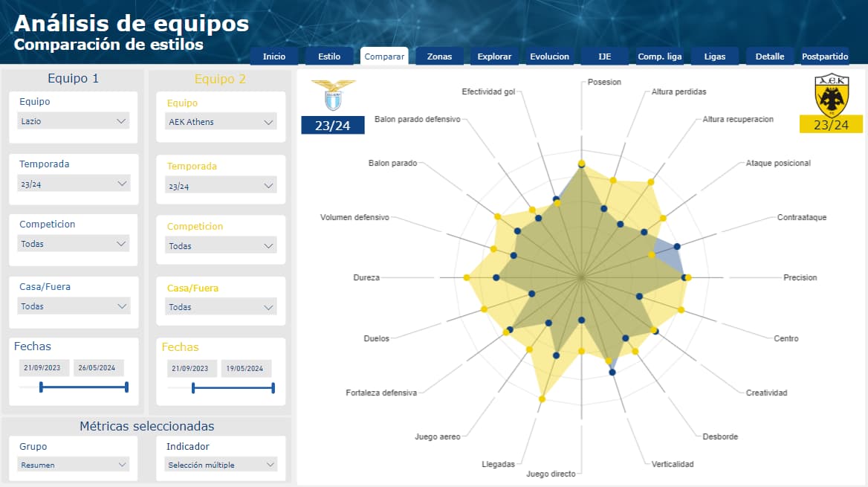Screen dimensions: 868x487
Task: Grab the left handle of Equipo 1 date slider
Action: coord(41,387)
